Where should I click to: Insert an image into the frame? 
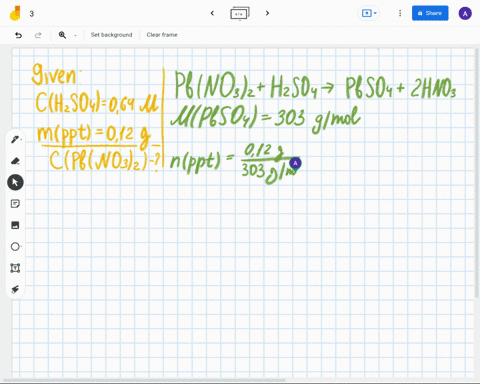(x=15, y=225)
